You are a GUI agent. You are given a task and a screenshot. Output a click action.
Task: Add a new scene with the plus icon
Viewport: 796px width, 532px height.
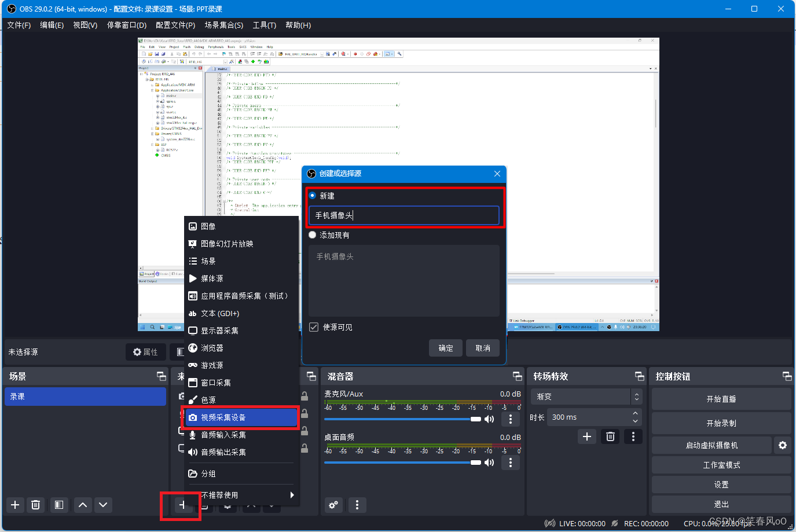[15, 505]
